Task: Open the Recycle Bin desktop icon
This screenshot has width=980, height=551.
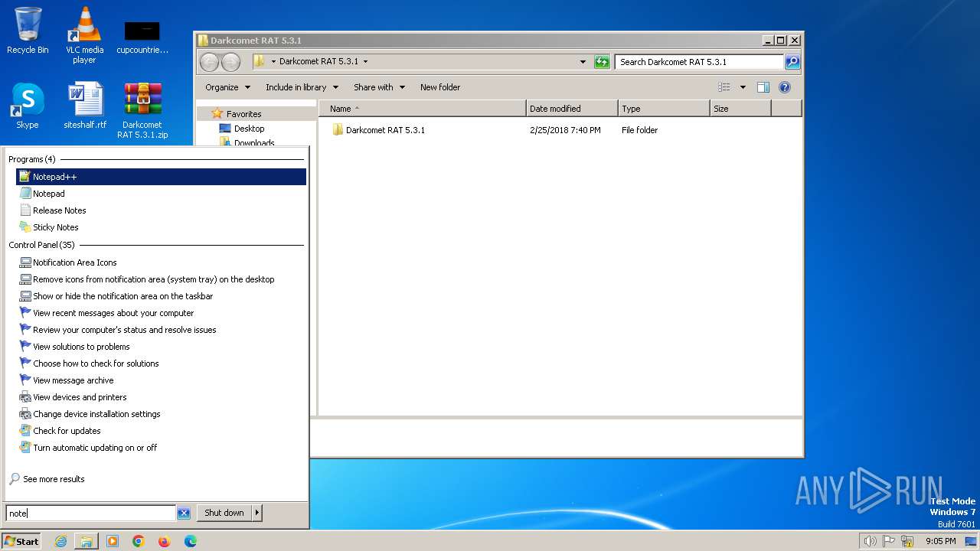Action: (28, 31)
